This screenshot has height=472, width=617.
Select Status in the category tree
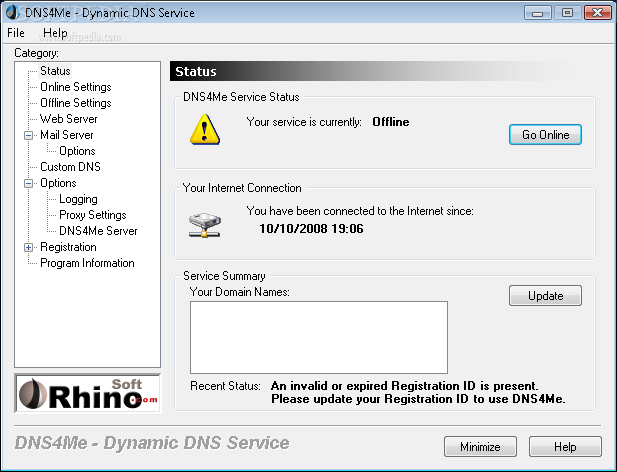[x=55, y=71]
